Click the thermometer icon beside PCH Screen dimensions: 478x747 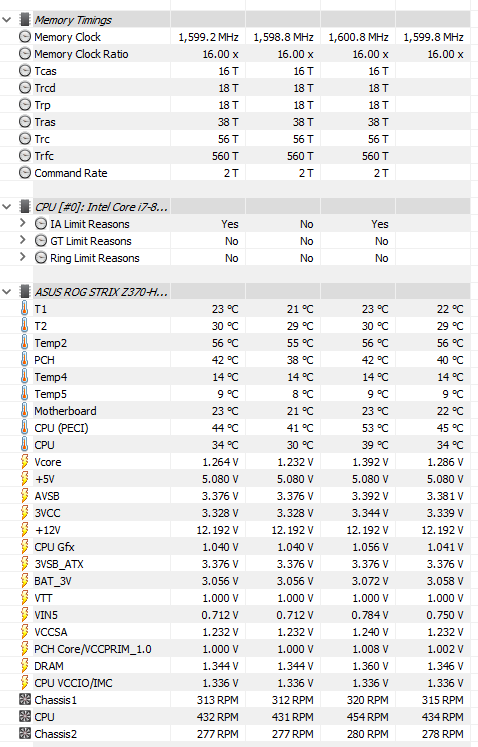pos(24,360)
